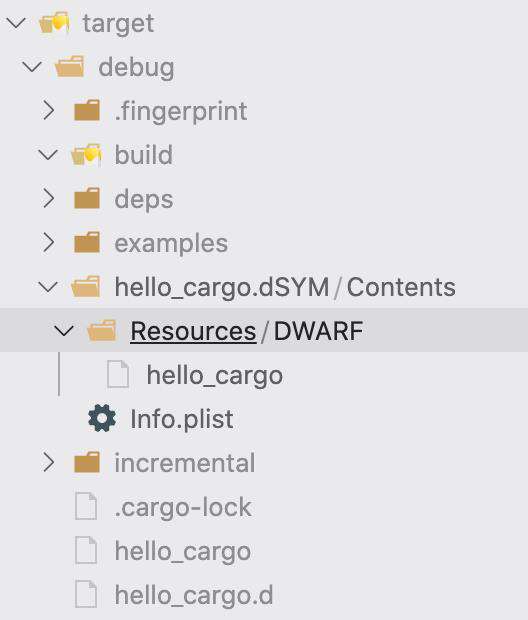The height and width of the screenshot is (620, 528).
Task: Click the build folder icon
Action: (86, 154)
